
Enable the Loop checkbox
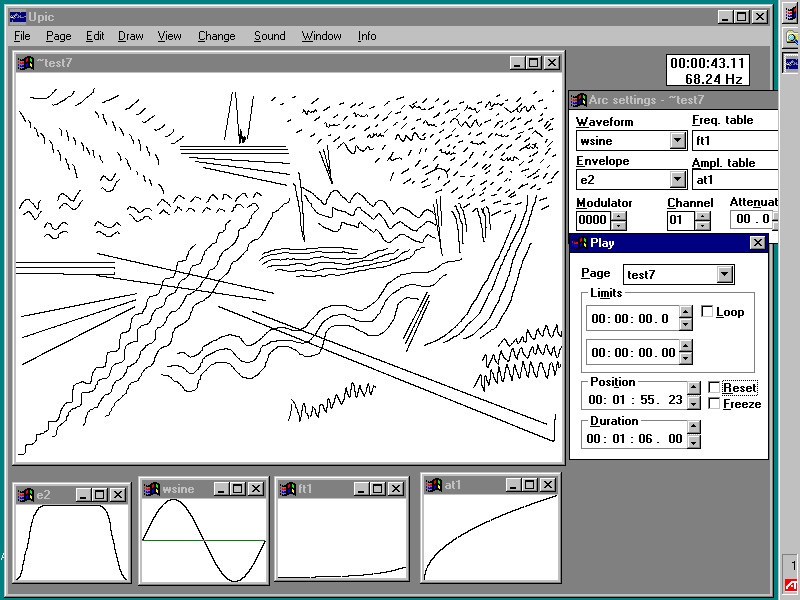pyautogui.click(x=707, y=311)
